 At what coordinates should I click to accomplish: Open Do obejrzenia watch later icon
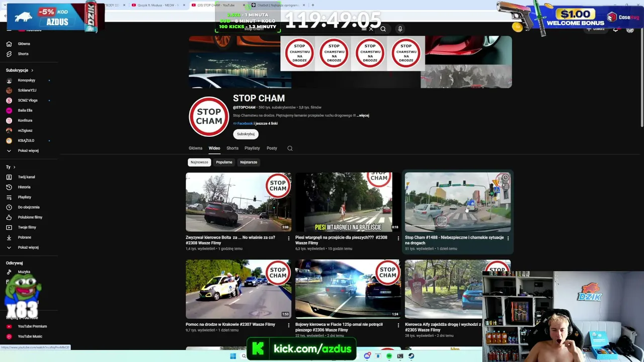9,207
